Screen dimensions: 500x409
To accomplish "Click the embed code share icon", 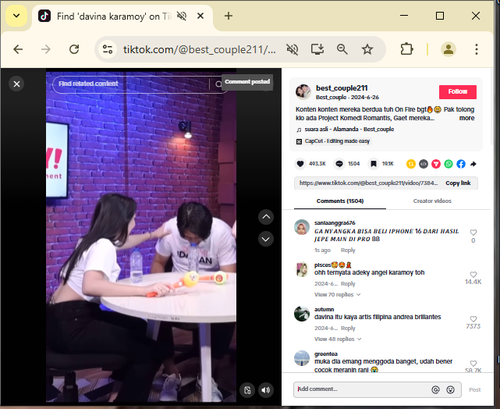I will coord(423,164).
